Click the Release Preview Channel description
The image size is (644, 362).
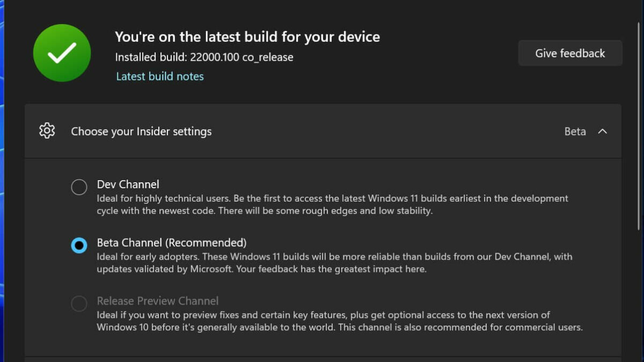tap(339, 321)
